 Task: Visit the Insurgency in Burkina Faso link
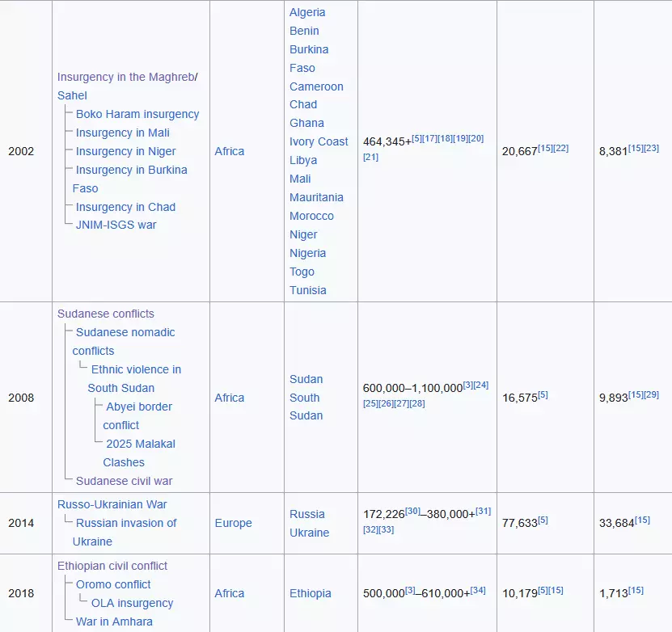[130, 179]
